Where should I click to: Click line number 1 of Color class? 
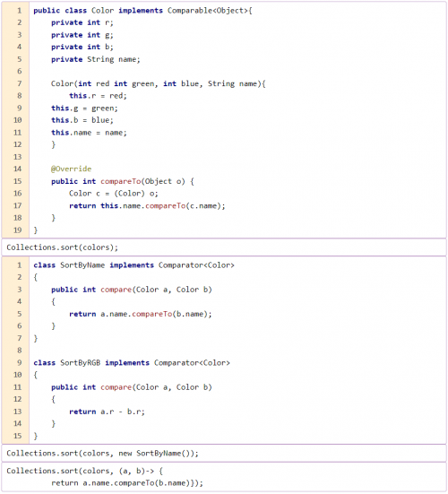click(x=19, y=11)
